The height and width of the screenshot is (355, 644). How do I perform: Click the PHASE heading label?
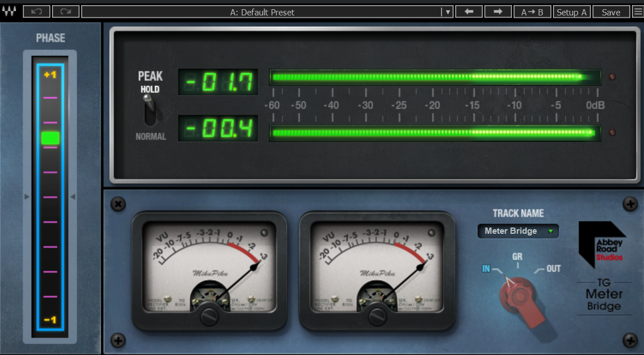50,38
